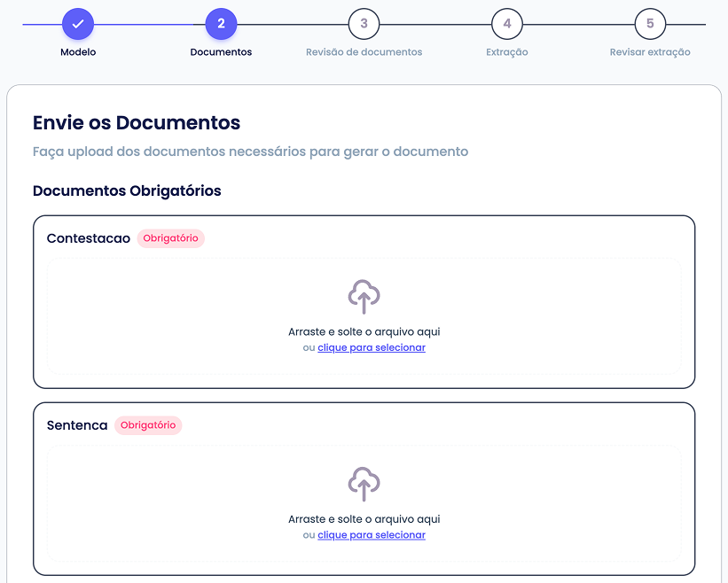Screen dimensions: 728x583
Task: Click clique para selecionar under Contestacao
Action: click(372, 347)
